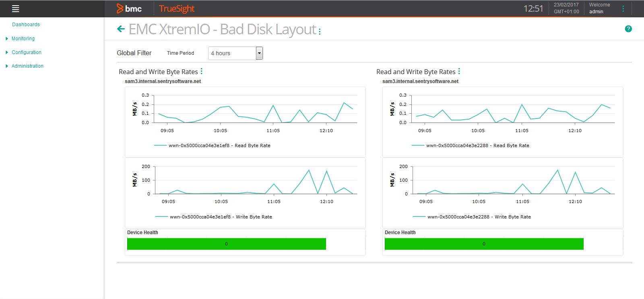This screenshot has width=644, height=299.
Task: Click the 12:51 clock display
Action: [533, 8]
